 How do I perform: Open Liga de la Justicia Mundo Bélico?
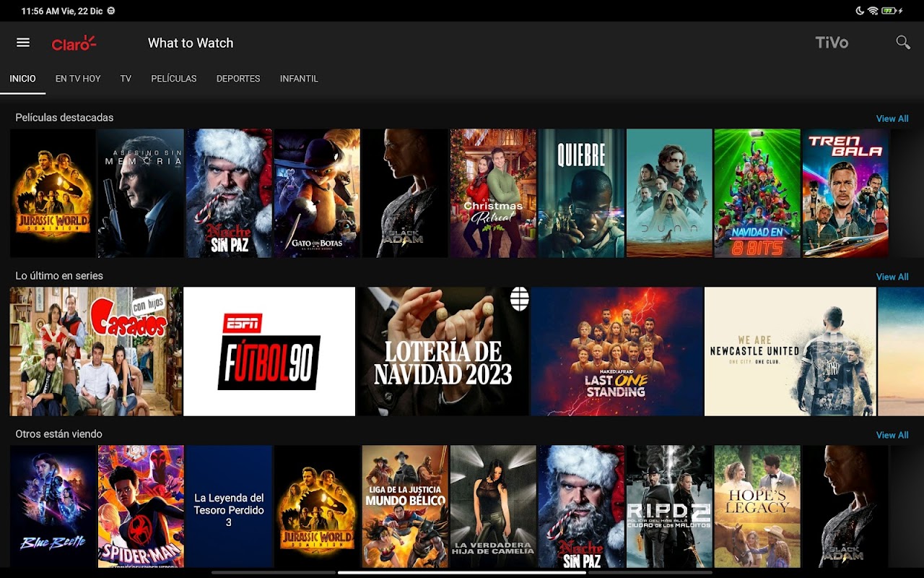pos(405,506)
